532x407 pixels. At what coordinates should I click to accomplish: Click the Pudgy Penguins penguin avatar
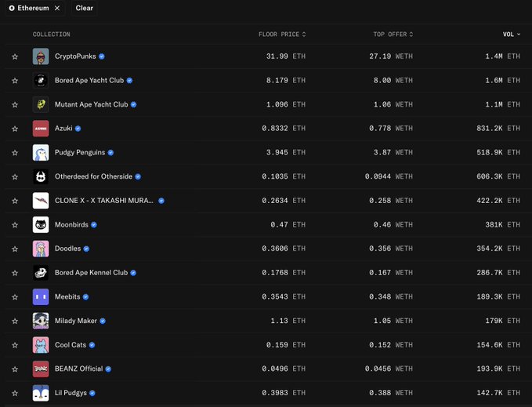pos(41,152)
